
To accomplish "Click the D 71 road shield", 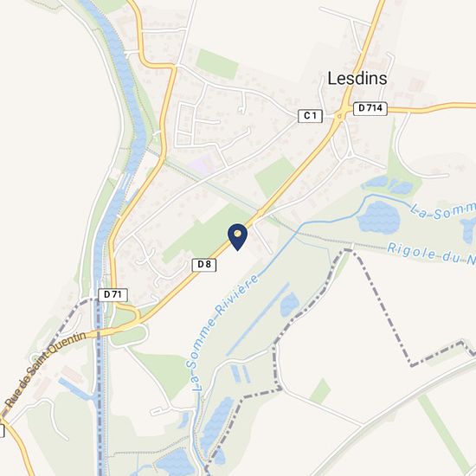I will pyautogui.click(x=113, y=295).
